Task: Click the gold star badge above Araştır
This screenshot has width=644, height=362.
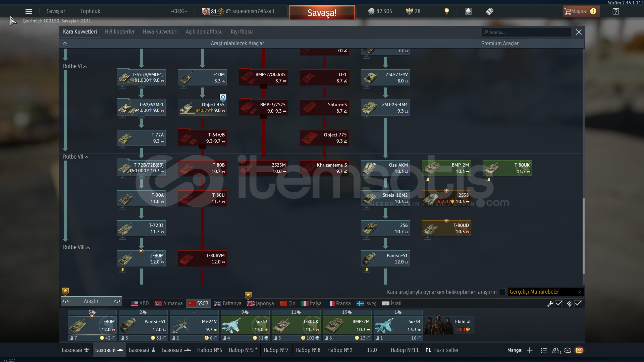Action: [x=65, y=291]
